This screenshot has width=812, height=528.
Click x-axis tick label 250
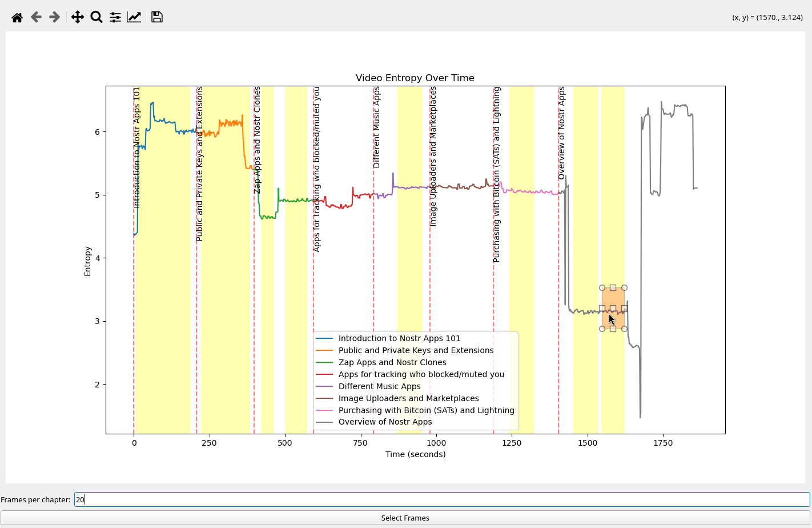click(x=210, y=443)
